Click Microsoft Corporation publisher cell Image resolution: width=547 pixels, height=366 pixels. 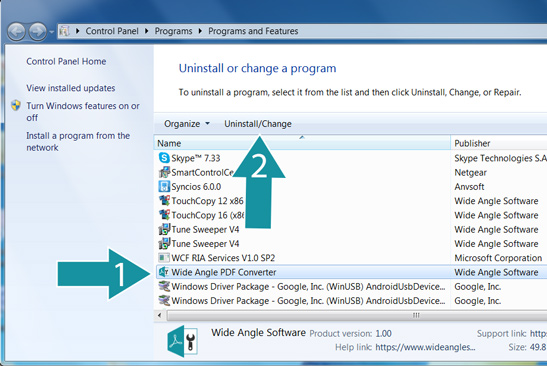tap(498, 258)
